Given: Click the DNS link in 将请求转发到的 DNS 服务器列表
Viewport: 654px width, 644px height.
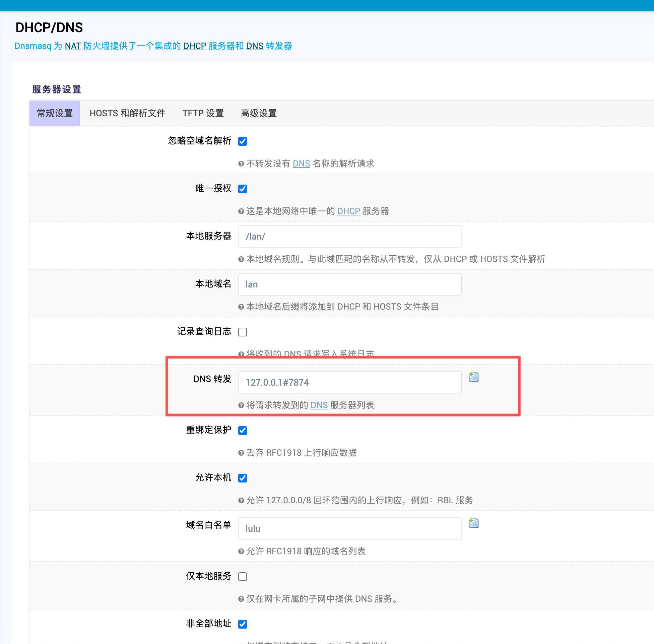Looking at the screenshot, I should (x=319, y=405).
